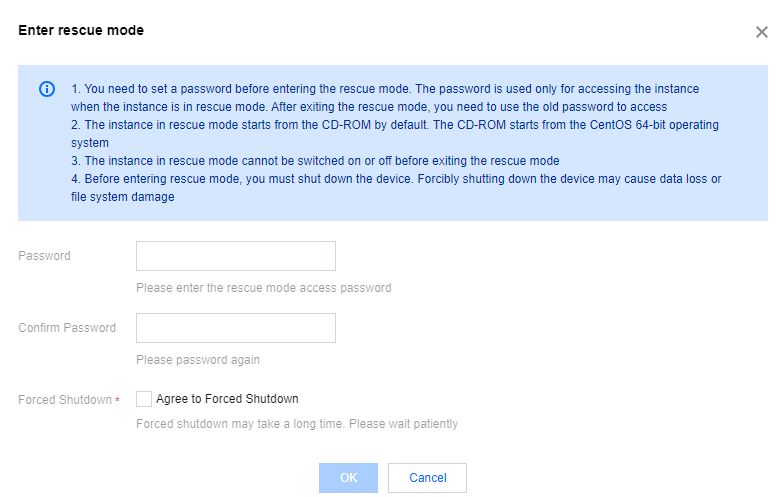
Task: Click the 'Enter rescue mode' dialog title
Action: tap(81, 30)
